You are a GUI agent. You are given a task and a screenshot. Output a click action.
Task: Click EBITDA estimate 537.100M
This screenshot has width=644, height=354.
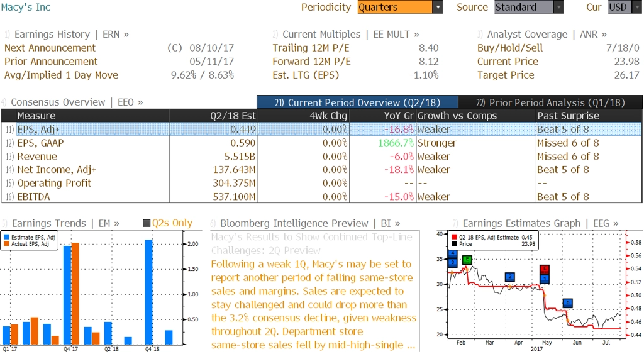coord(234,197)
